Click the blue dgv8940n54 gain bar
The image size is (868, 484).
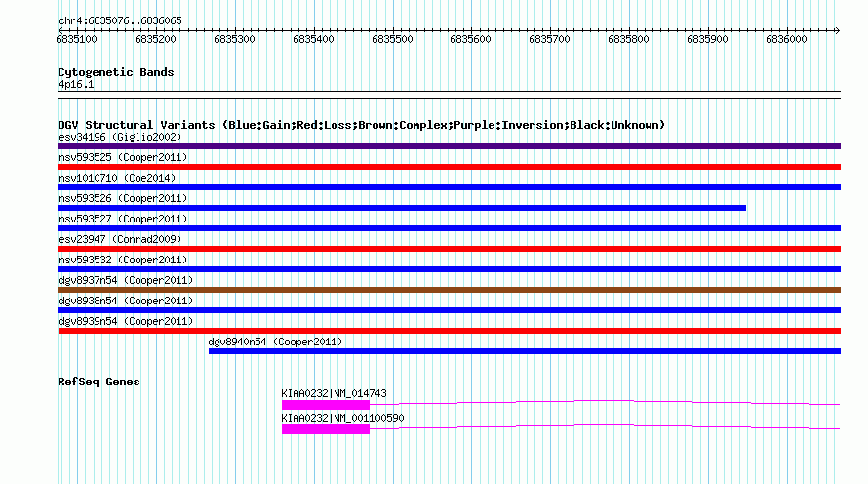click(525, 351)
